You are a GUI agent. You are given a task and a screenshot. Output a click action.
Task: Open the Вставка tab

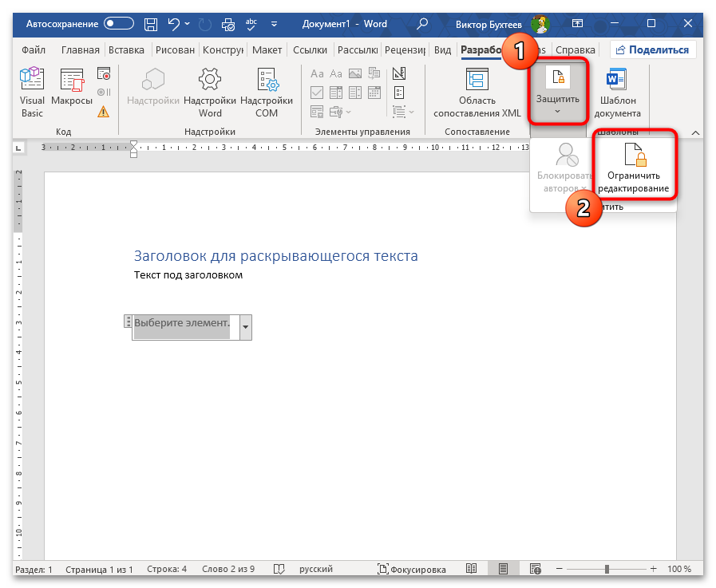[126, 49]
